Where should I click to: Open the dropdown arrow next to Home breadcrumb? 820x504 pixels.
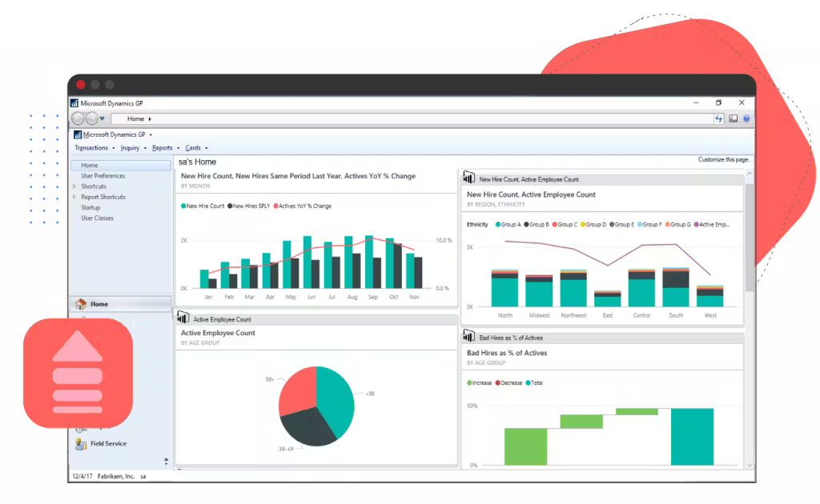coord(151,118)
